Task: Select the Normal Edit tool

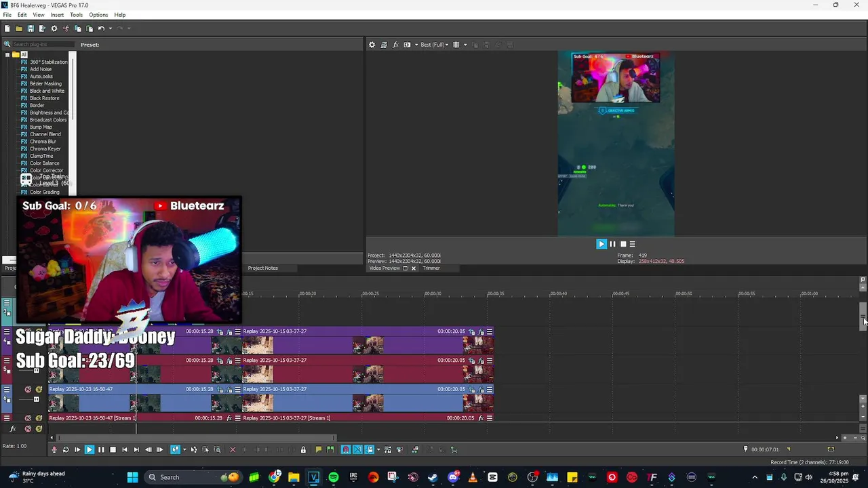Action: [175, 449]
